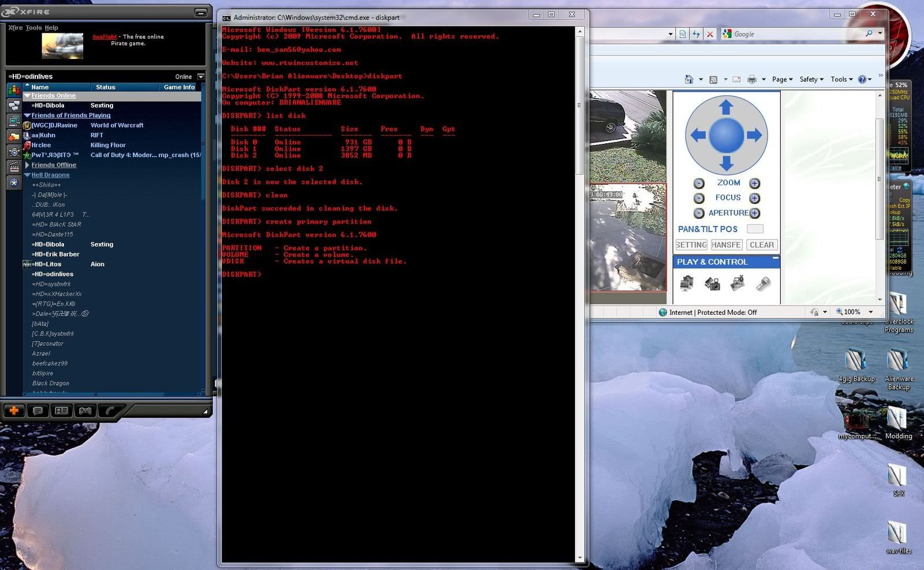Click Xfire phone voice chat button
Image resolution: width=924 pixels, height=570 pixels.
click(x=110, y=411)
